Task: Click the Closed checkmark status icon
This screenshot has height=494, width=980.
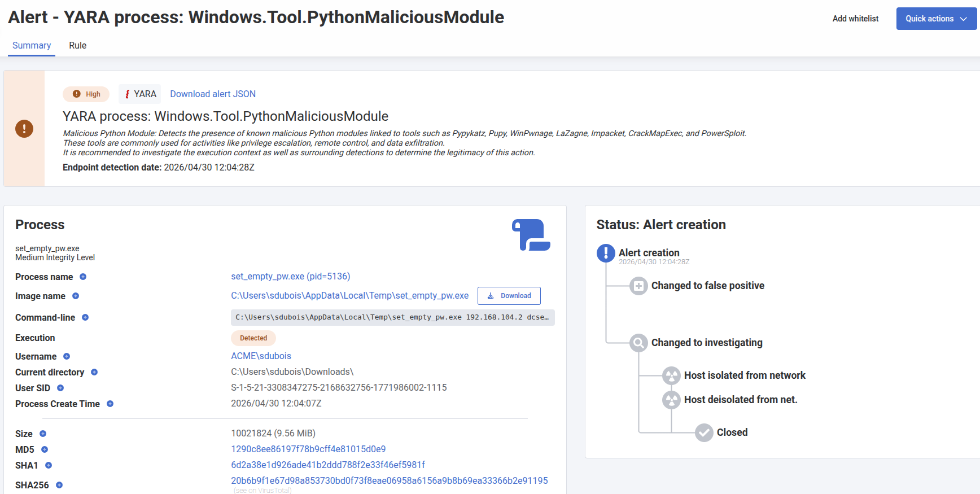Action: (x=704, y=432)
